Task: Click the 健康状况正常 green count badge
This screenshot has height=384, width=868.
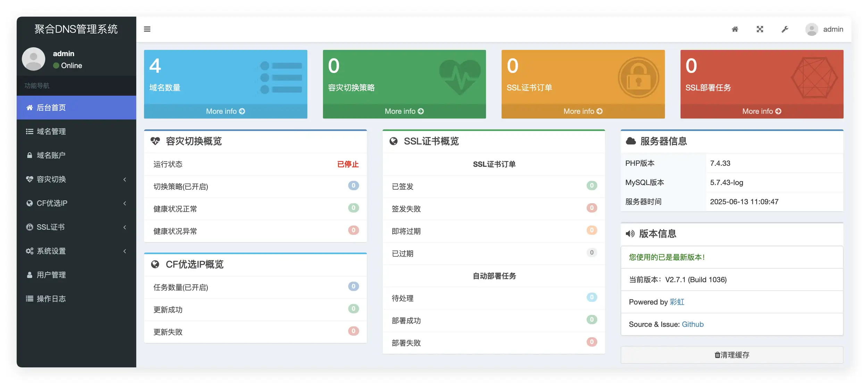Action: [x=353, y=208]
